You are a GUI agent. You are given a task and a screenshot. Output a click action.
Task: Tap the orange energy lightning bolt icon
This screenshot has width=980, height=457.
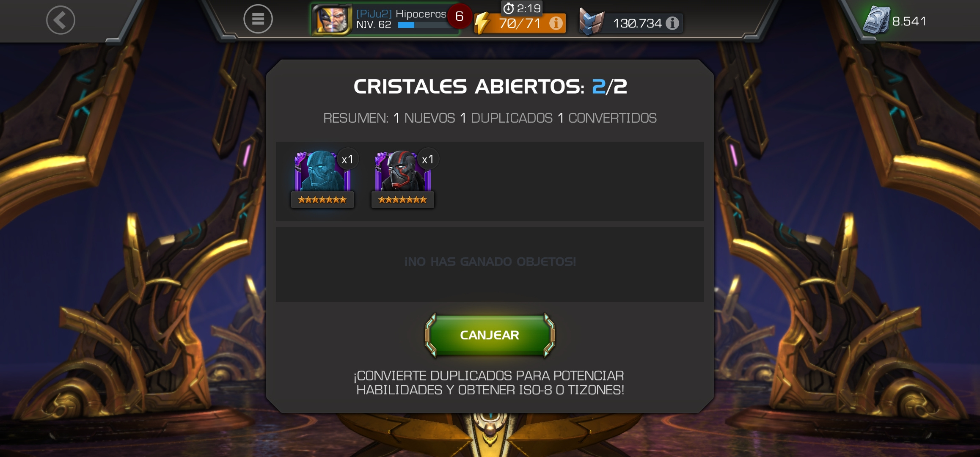coord(482,23)
